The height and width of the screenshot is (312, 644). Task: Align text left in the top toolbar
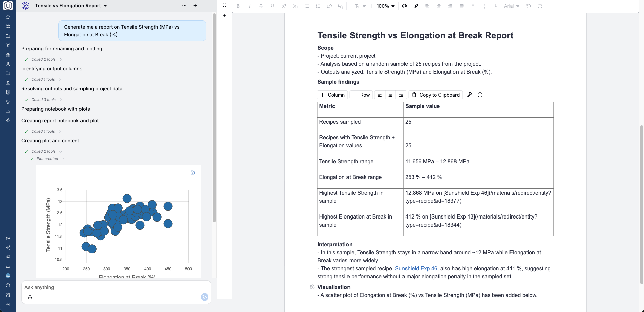point(427,6)
